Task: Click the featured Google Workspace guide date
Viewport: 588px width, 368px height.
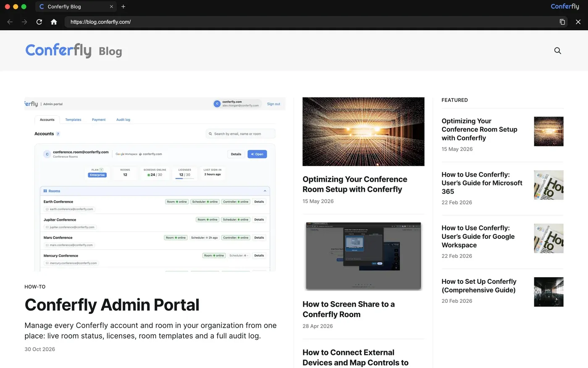Action: (x=457, y=256)
